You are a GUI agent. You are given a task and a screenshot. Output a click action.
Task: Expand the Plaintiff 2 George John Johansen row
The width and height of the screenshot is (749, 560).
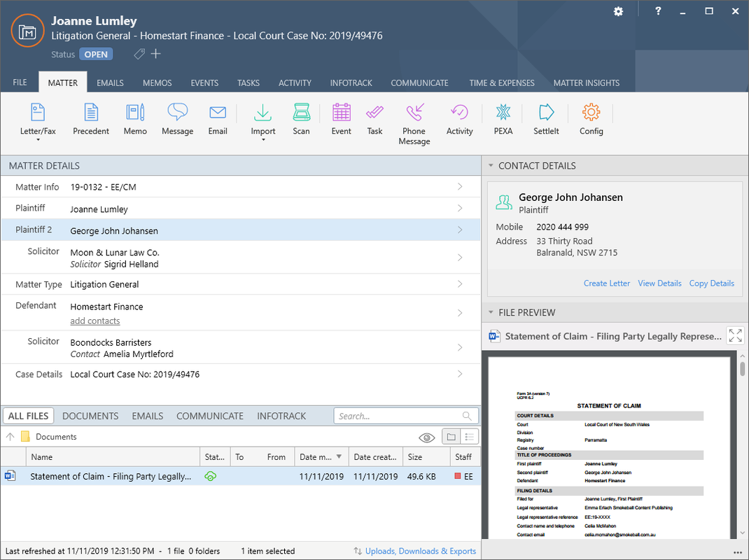click(460, 230)
